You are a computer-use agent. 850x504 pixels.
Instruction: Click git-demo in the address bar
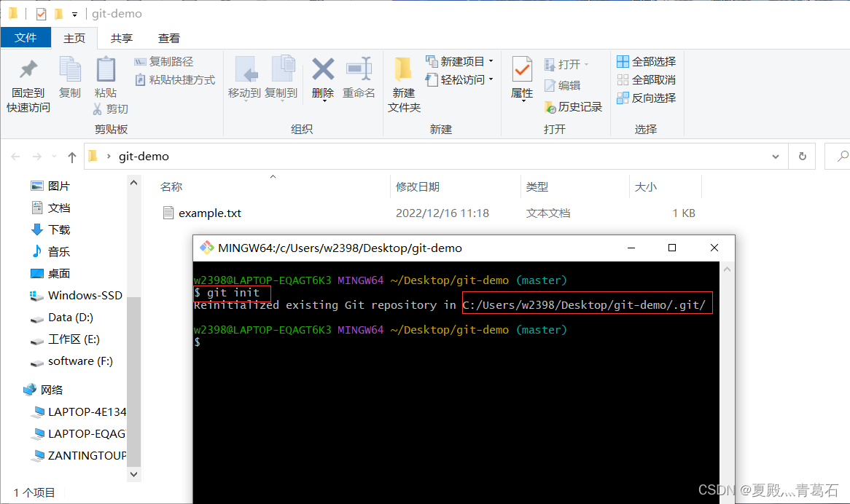[x=144, y=157]
